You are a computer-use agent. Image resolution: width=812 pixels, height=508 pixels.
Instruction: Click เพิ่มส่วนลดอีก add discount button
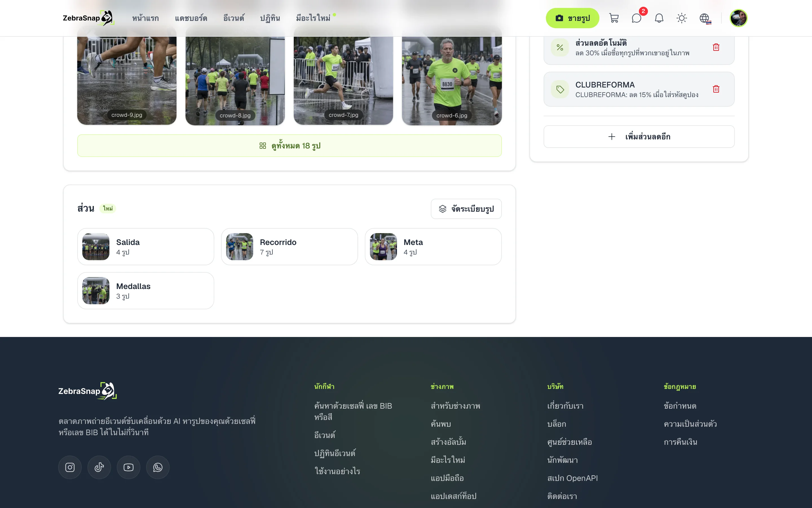639,137
